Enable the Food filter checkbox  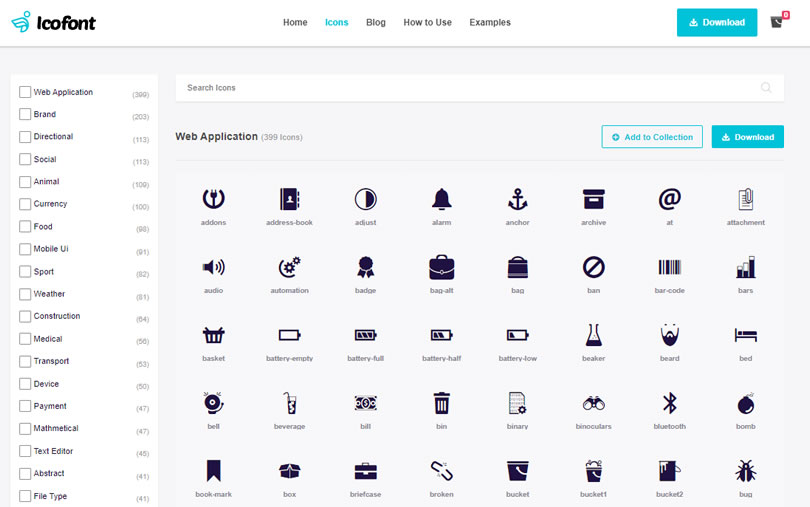tap(25, 226)
